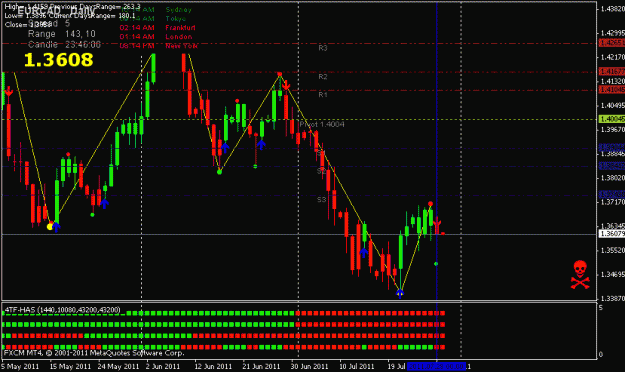625x372 pixels.
Task: Click the red R3 price tag on price axis
Action: click(x=612, y=43)
